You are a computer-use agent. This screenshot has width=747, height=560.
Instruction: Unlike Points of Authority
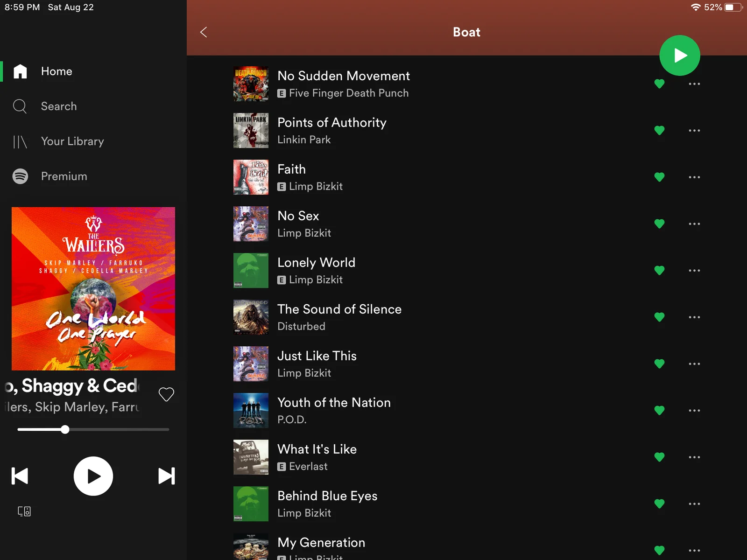(x=659, y=131)
